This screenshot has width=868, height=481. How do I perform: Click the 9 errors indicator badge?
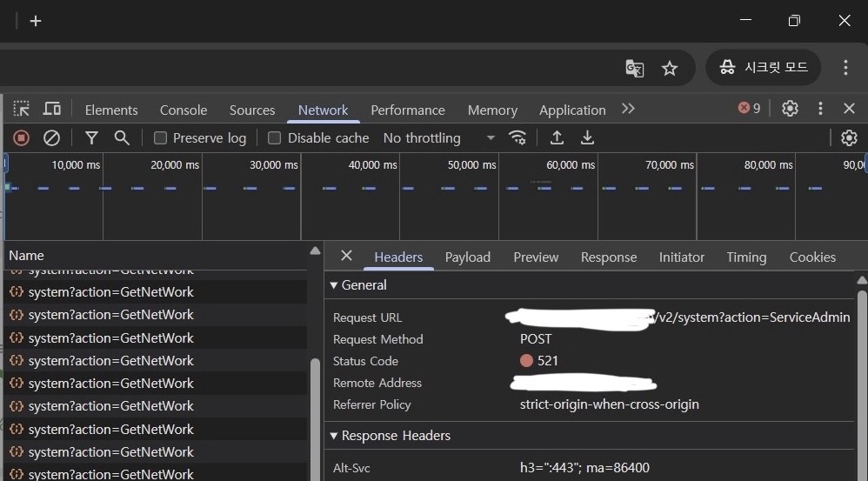click(749, 108)
